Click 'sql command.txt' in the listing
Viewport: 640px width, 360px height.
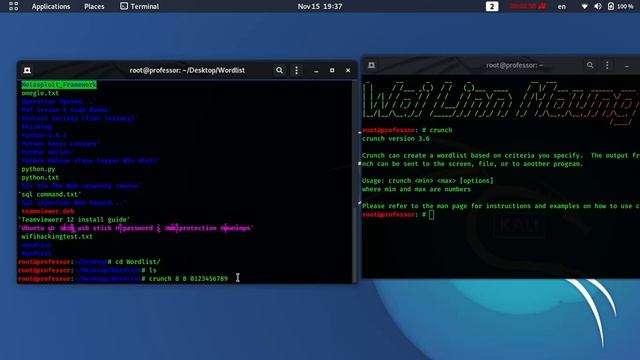click(50, 194)
